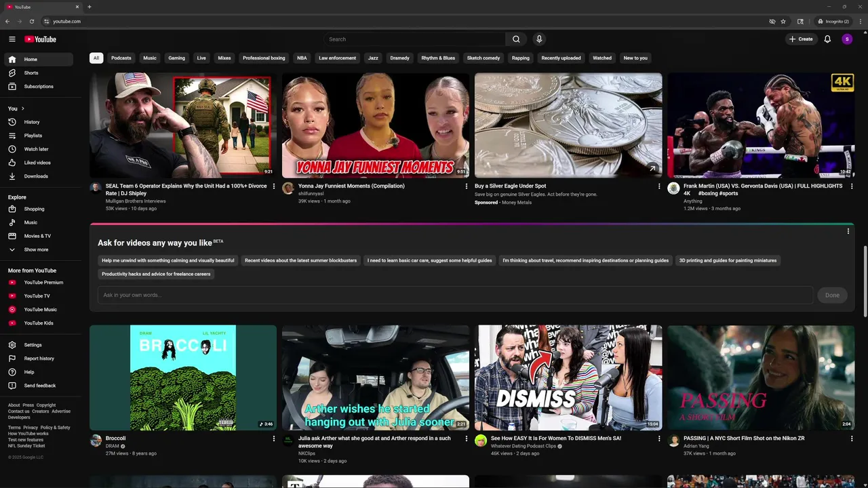Screen dimensions: 868x488
Task: Open watch History in sidebar
Action: pos(39,122)
